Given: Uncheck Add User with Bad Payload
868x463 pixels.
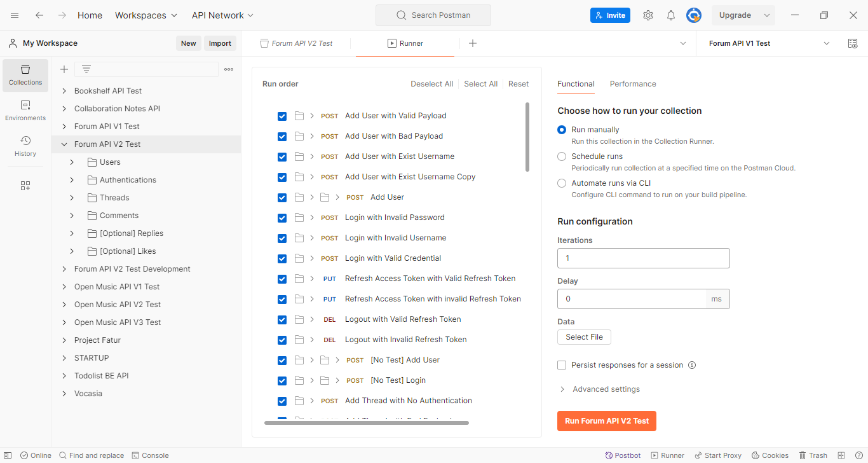Looking at the screenshot, I should 282,136.
